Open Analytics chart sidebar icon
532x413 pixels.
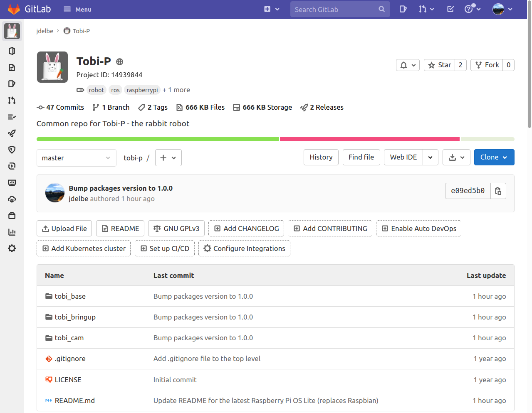(x=12, y=232)
